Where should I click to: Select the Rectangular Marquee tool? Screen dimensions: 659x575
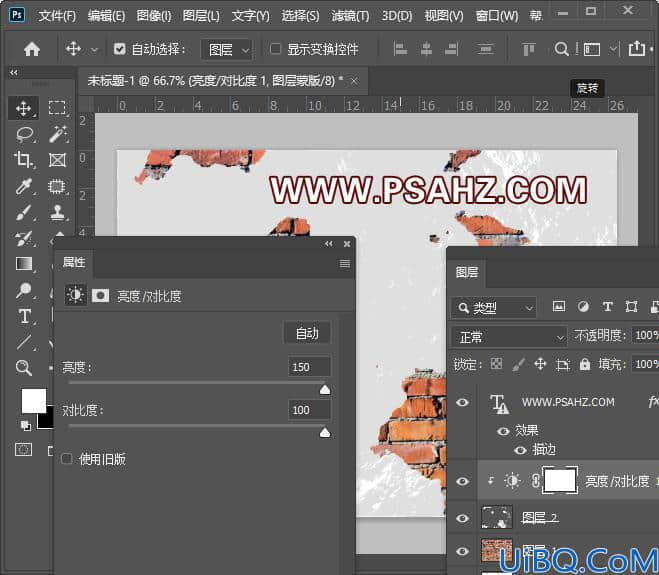pyautogui.click(x=57, y=108)
